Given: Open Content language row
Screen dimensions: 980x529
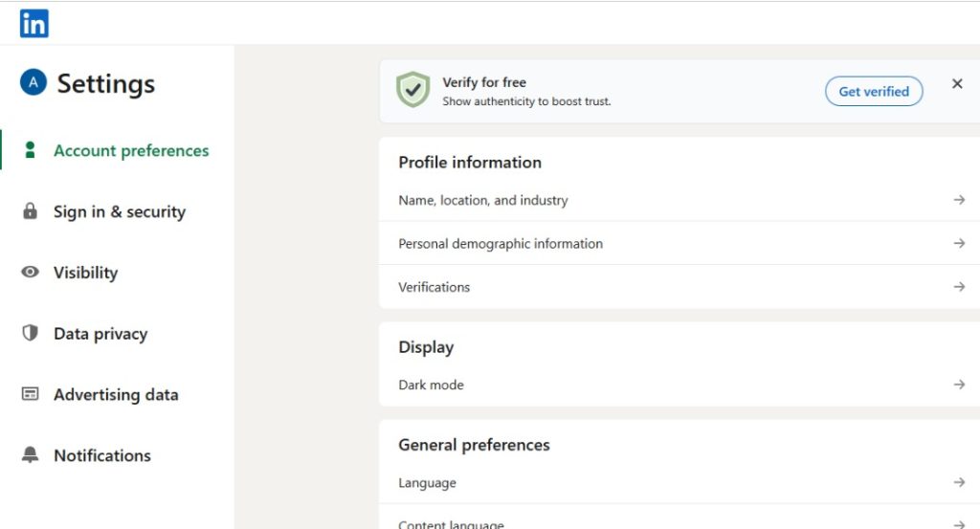Looking at the screenshot, I should (451, 523).
